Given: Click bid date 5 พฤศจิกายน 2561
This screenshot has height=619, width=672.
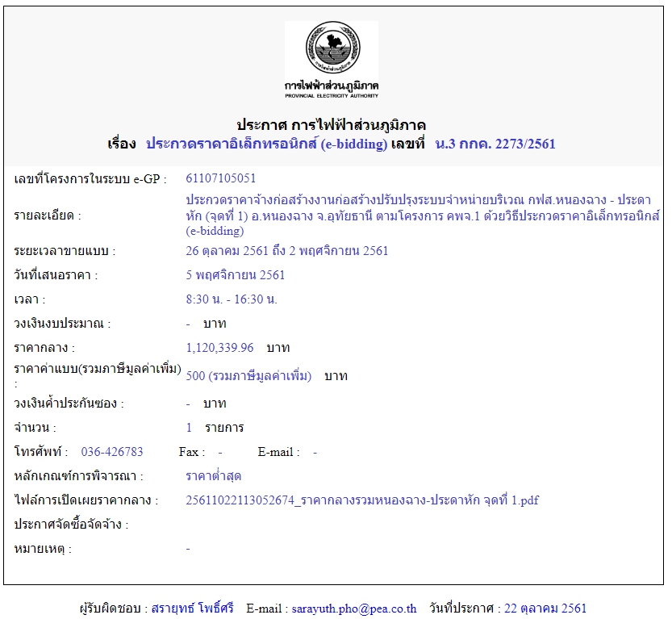Looking at the screenshot, I should tap(236, 274).
